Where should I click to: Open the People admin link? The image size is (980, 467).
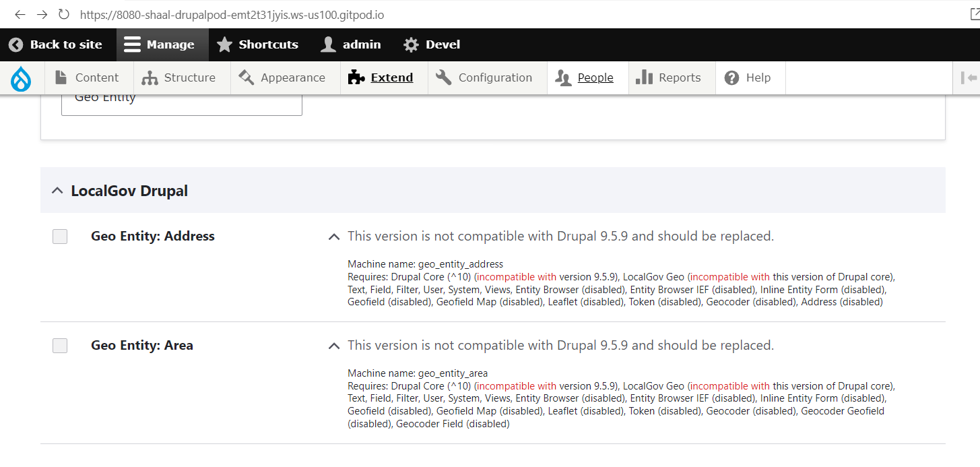click(x=585, y=78)
